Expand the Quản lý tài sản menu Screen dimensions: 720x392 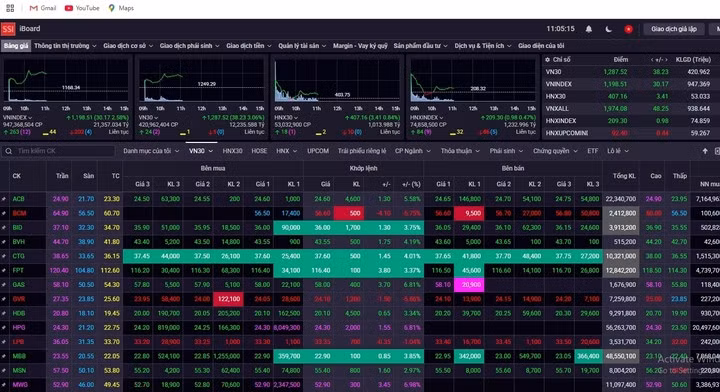point(302,46)
